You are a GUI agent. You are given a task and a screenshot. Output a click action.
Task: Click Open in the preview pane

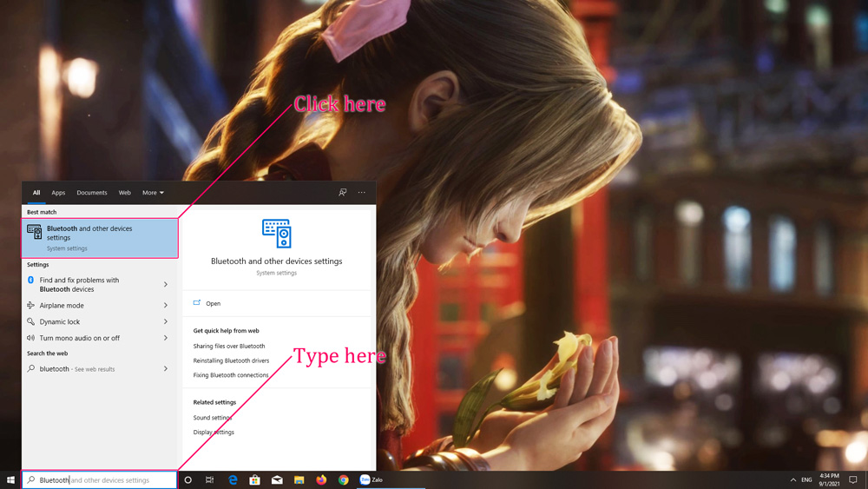[214, 303]
